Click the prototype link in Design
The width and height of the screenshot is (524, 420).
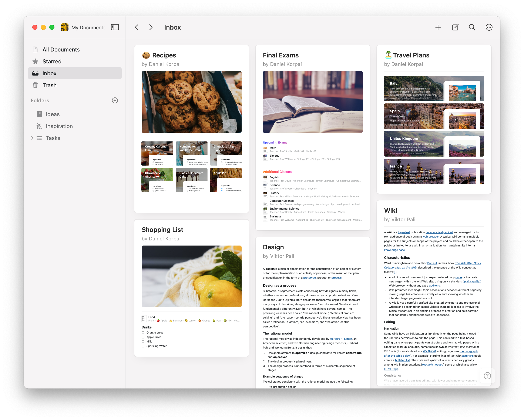pos(309,278)
